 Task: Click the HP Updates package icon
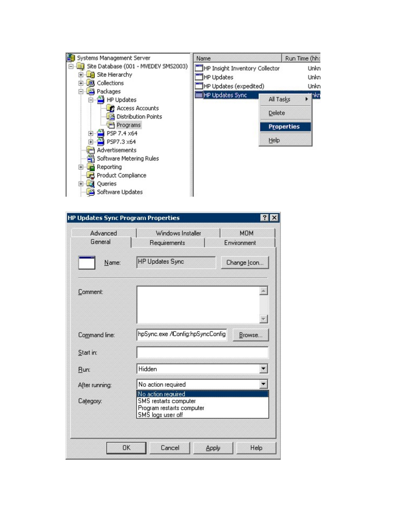pyautogui.click(x=100, y=100)
